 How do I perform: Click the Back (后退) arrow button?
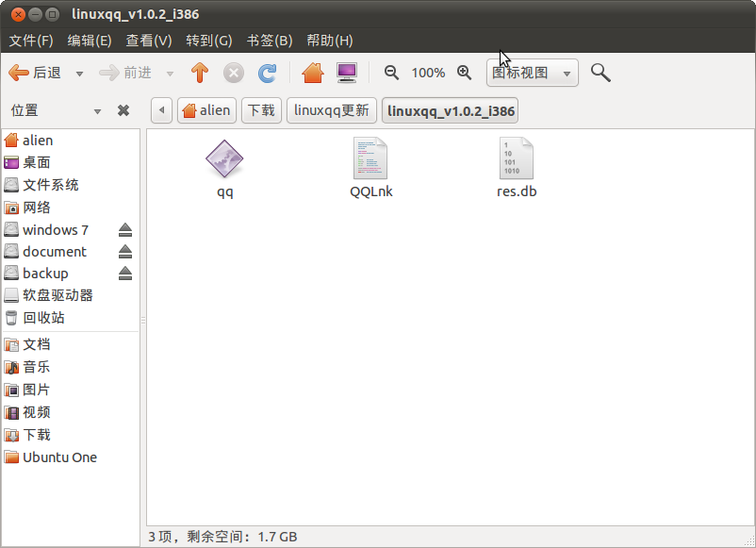coord(35,73)
